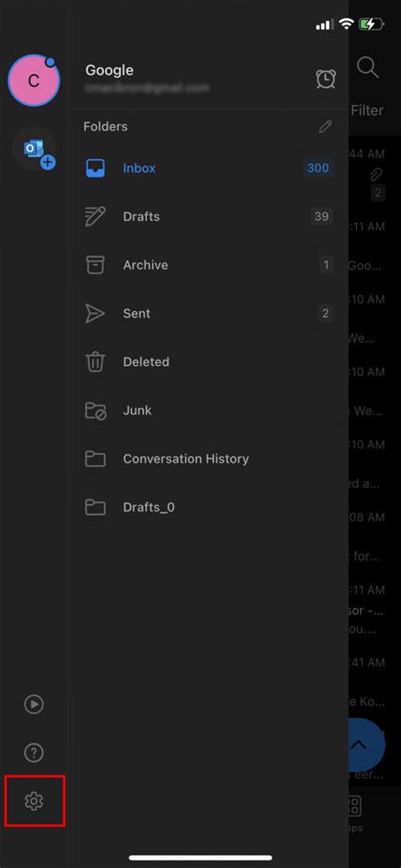Screen dimensions: 401x868
Task: Tap the paperclip attachment icon
Action: click(x=376, y=175)
